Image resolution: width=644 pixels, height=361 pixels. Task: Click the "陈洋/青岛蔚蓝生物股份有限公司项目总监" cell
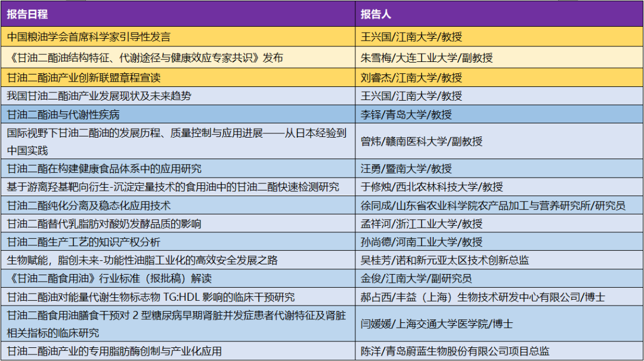(499, 351)
